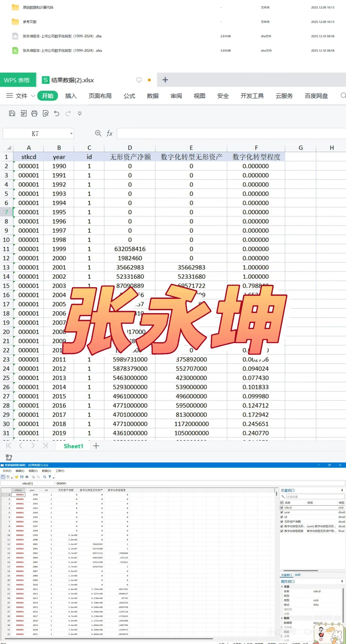The image size is (346, 644).
Task: Collapse the 变量 section in properties window
Action: point(282,586)
